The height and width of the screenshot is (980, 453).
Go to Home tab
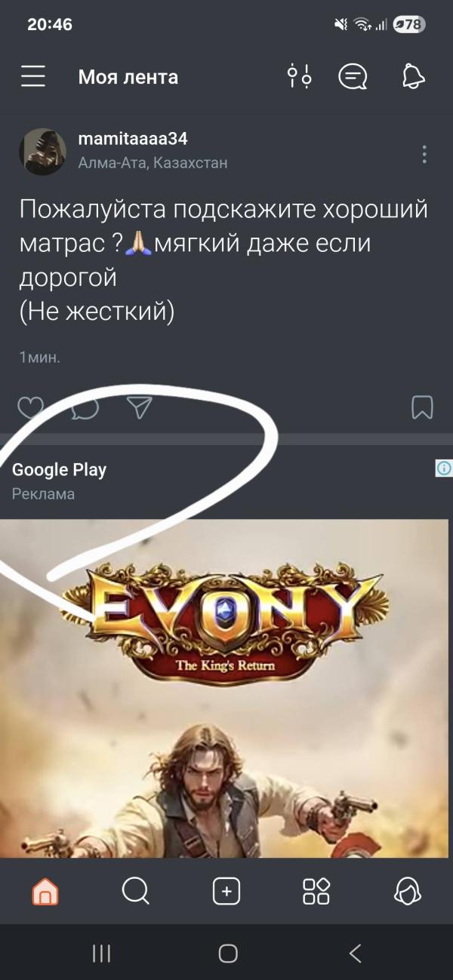pos(45,892)
